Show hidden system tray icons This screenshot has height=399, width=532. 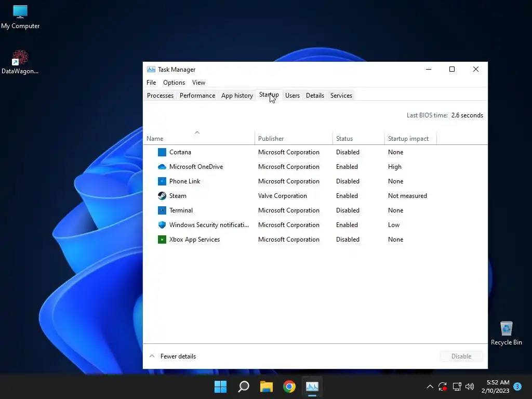pos(430,387)
